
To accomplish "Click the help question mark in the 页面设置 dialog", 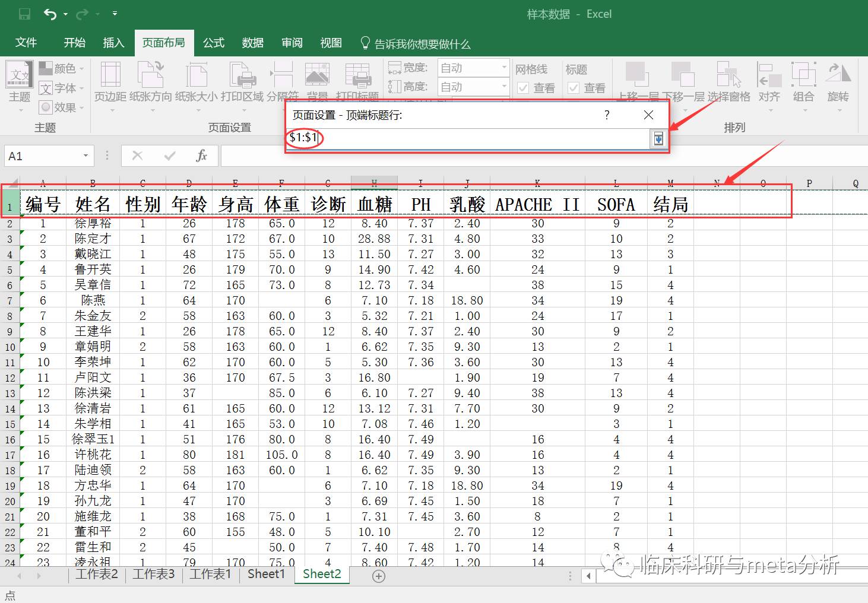I will click(x=607, y=115).
